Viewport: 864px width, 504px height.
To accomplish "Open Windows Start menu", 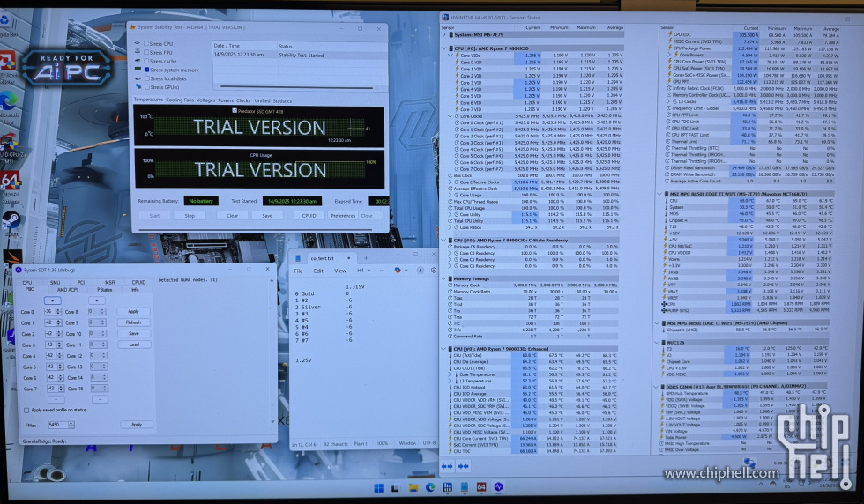I will [378, 487].
